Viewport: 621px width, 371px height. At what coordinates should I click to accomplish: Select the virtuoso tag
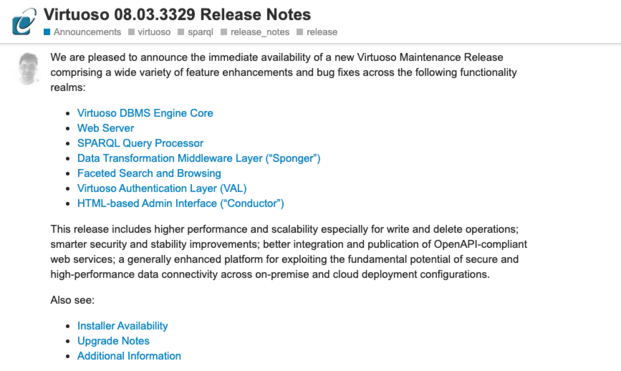tap(154, 32)
